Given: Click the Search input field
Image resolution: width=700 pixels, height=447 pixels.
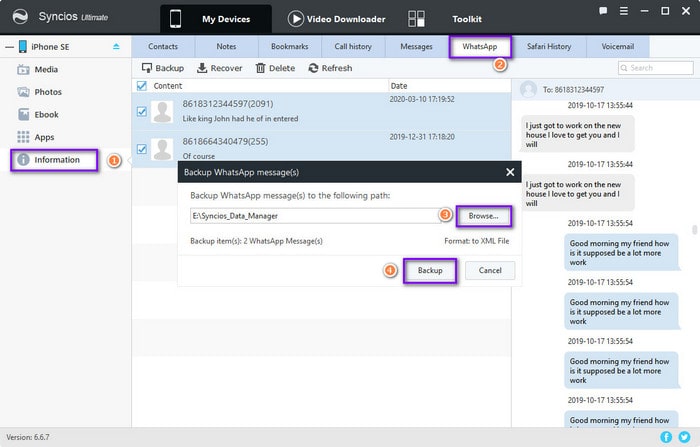Looking at the screenshot, I should point(656,68).
